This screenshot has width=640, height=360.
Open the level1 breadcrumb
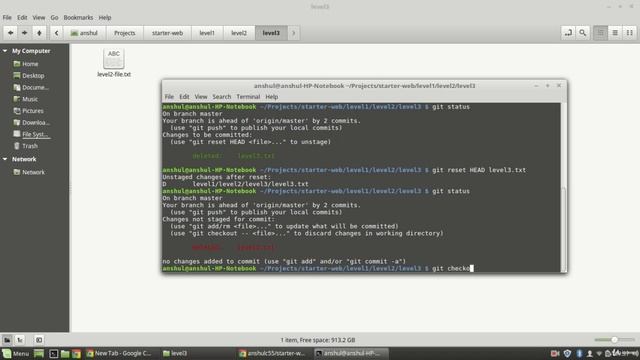207,33
